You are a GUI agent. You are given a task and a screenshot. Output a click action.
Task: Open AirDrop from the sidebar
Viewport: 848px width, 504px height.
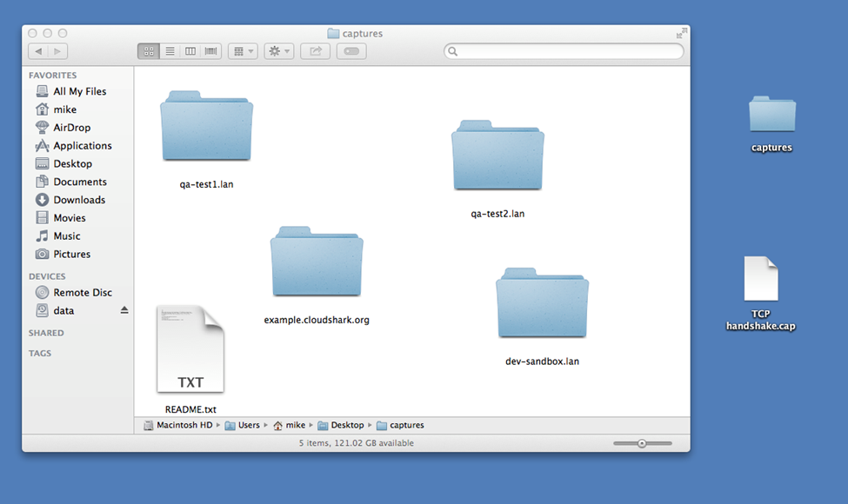click(71, 128)
